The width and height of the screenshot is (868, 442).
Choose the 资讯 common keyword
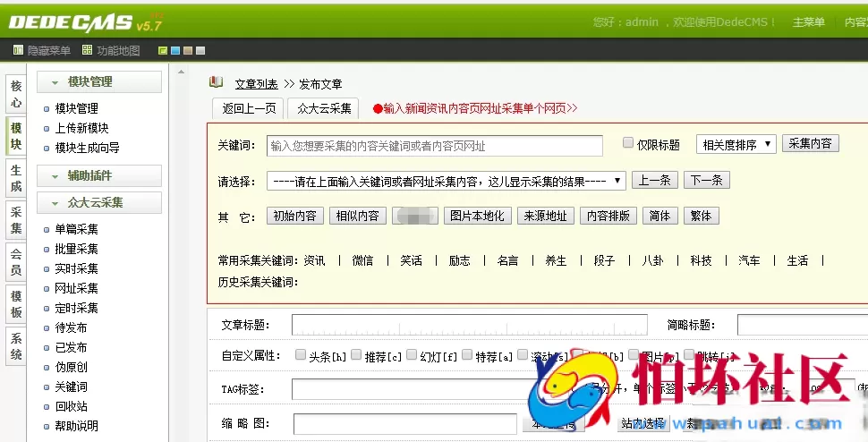314,260
